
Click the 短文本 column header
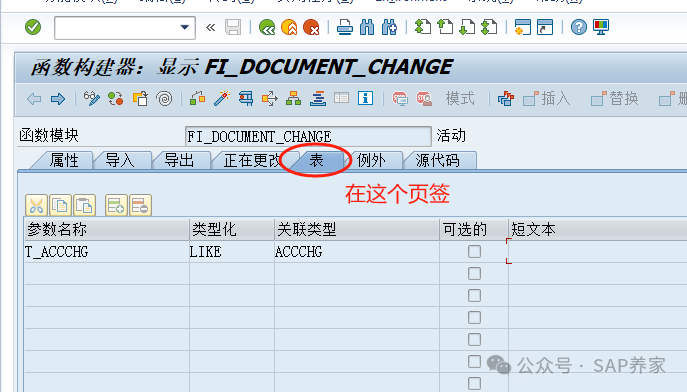pos(598,230)
